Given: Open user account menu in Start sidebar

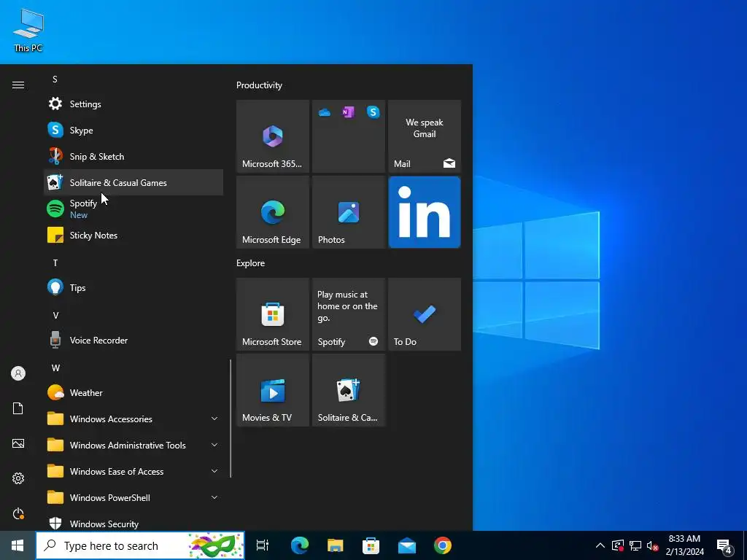Looking at the screenshot, I should pyautogui.click(x=18, y=373).
